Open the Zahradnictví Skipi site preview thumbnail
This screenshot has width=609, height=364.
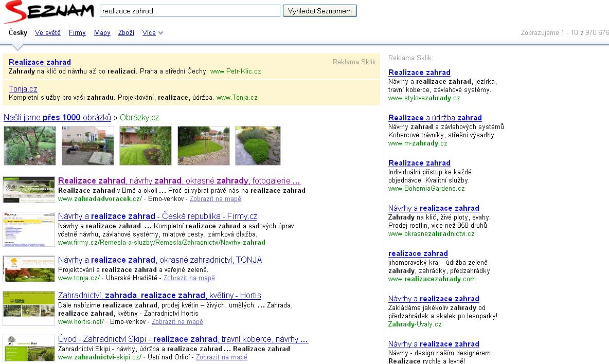29,348
